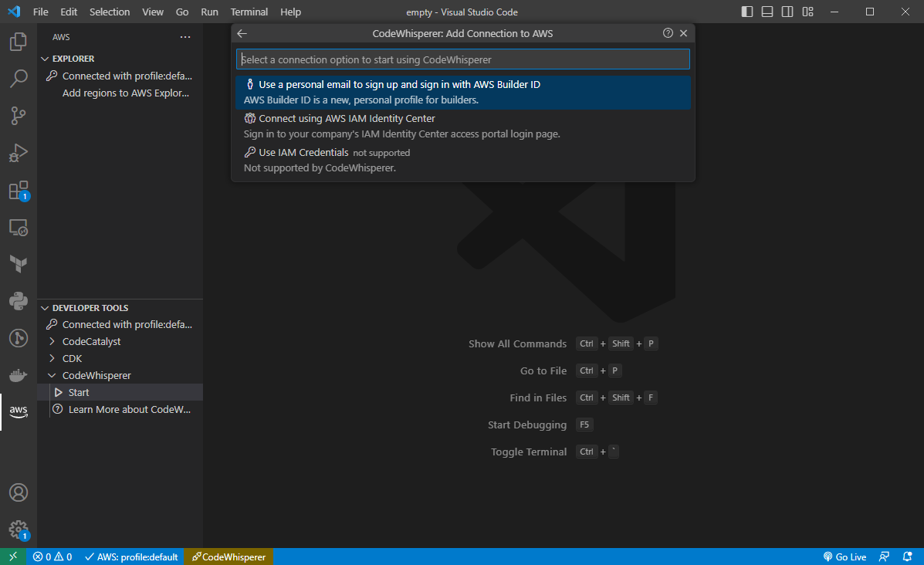Select the AWS toolkit activity bar icon

click(19, 412)
